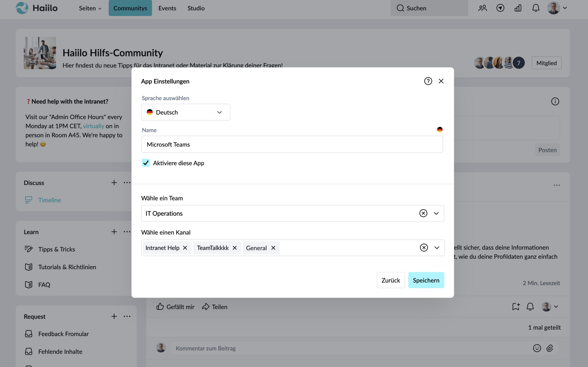
Task: Remove the TeamTalkkkk channel tag
Action: tap(235, 248)
